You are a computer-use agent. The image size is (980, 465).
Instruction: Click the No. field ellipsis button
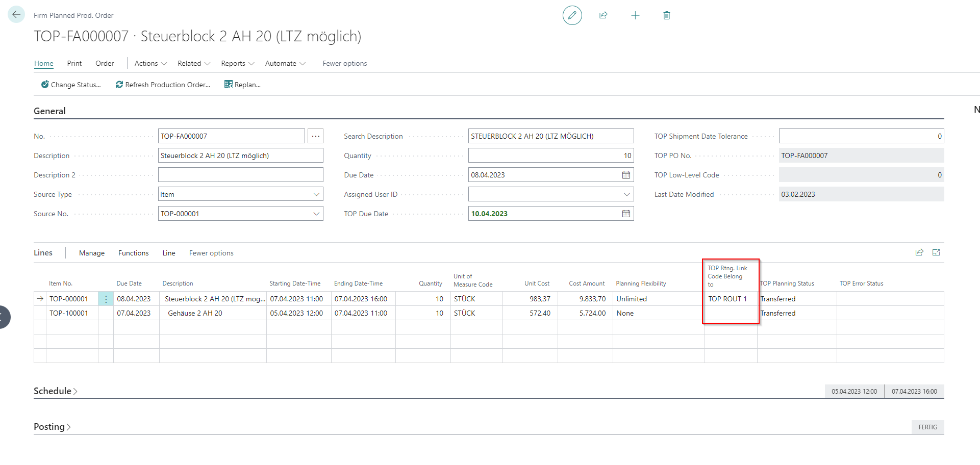(x=316, y=136)
